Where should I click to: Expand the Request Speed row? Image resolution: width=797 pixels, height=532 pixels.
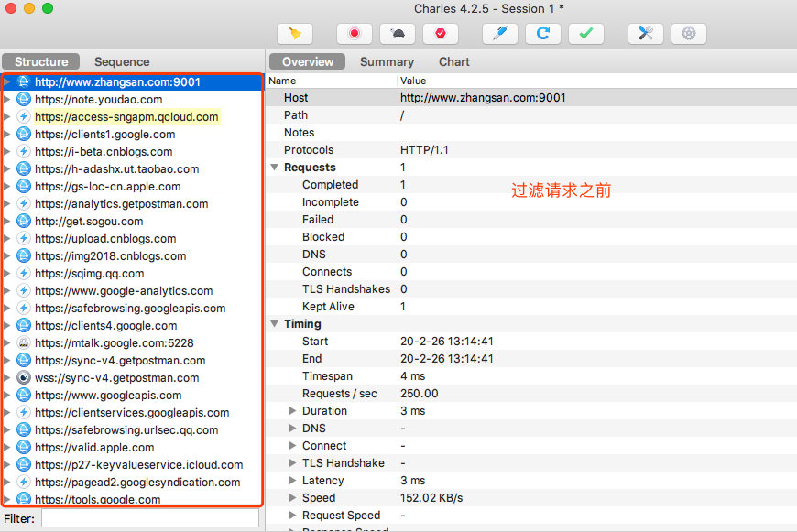point(292,515)
